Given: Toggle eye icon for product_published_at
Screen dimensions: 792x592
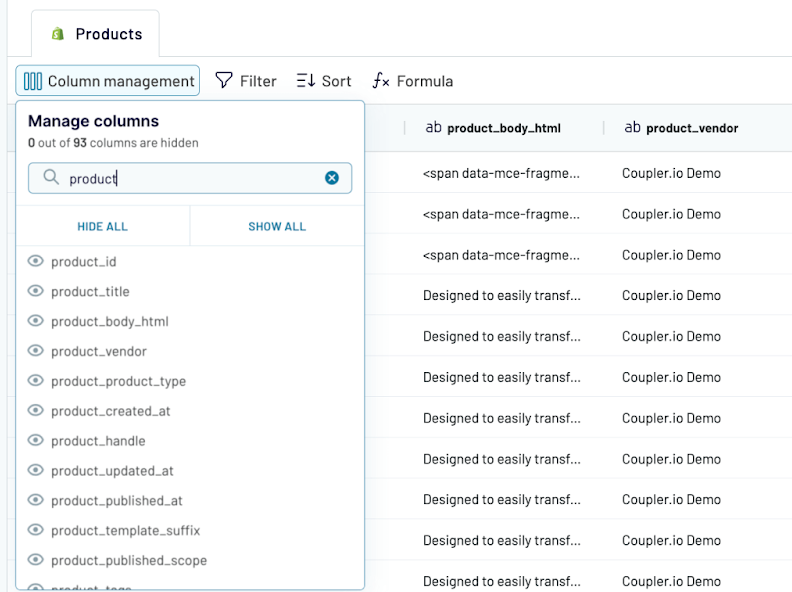Looking at the screenshot, I should (35, 500).
